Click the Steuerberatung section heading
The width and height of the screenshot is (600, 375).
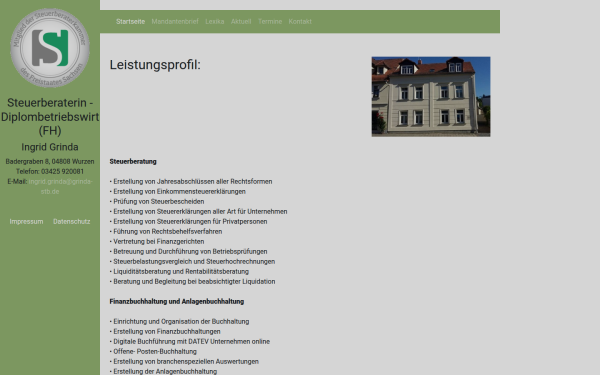(133, 161)
